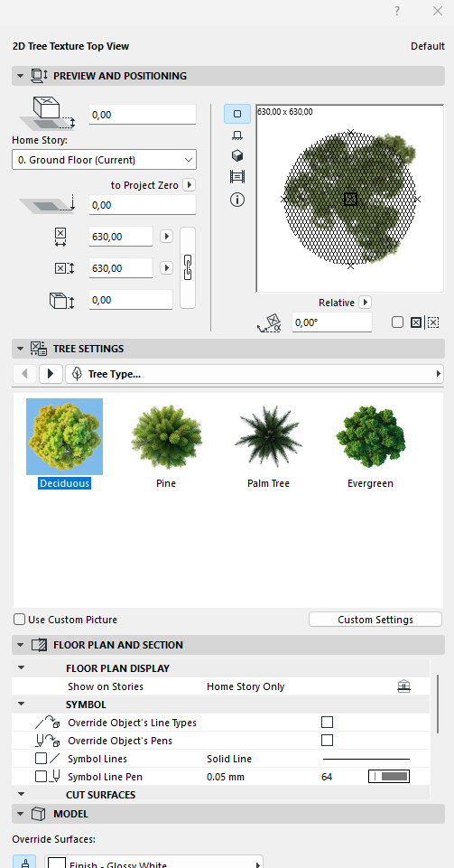
Task: Collapse the Floor Plan Display group
Action: (21, 668)
